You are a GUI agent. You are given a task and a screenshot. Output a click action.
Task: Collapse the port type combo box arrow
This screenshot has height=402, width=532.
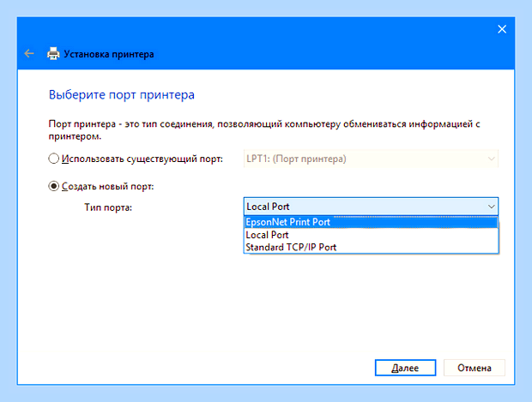click(x=491, y=207)
